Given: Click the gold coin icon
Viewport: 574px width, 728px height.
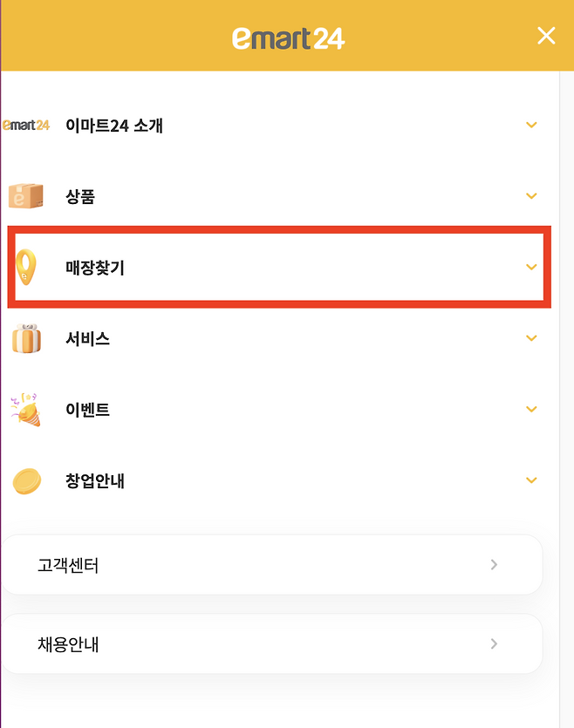Looking at the screenshot, I should click(27, 480).
